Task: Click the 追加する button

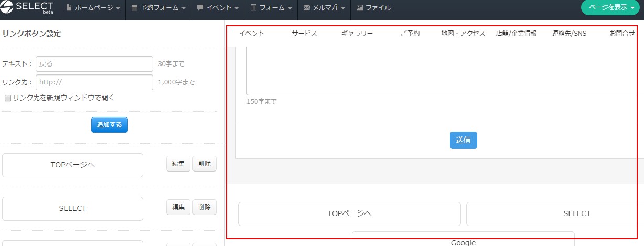Action: (110, 125)
